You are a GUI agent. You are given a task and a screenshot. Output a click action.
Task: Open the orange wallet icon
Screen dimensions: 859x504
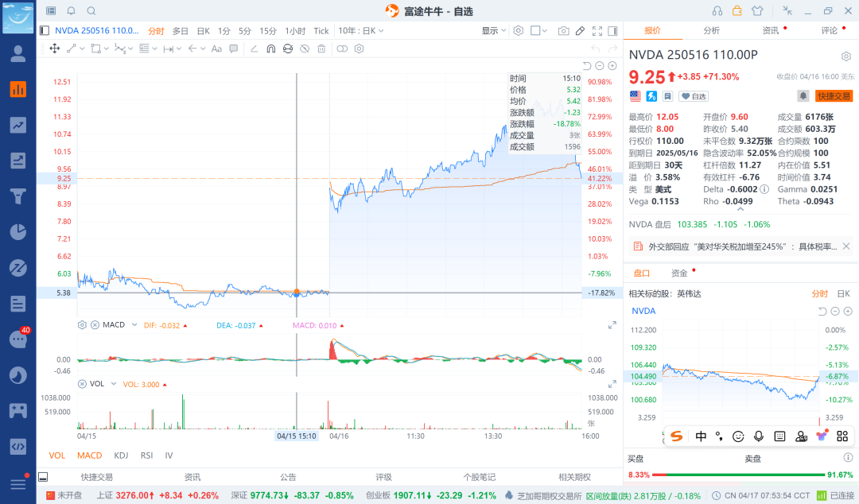point(737,10)
